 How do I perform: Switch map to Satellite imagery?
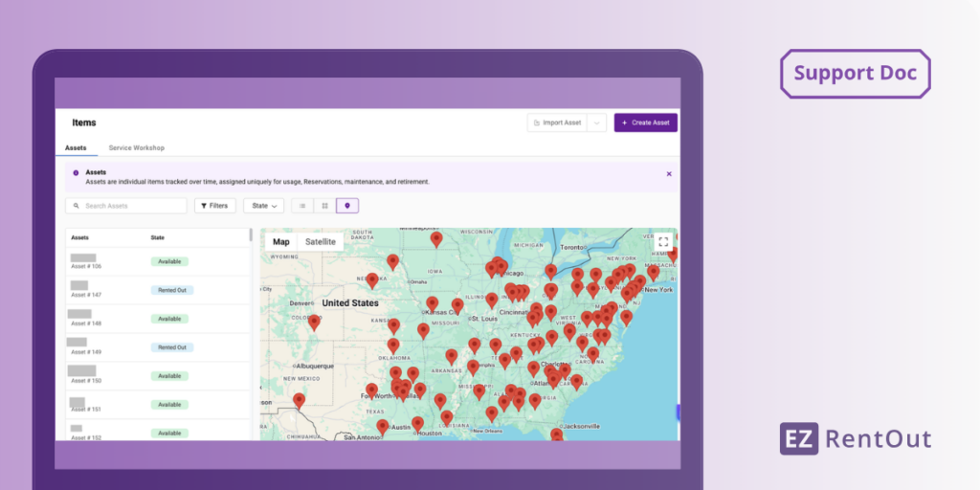(321, 242)
